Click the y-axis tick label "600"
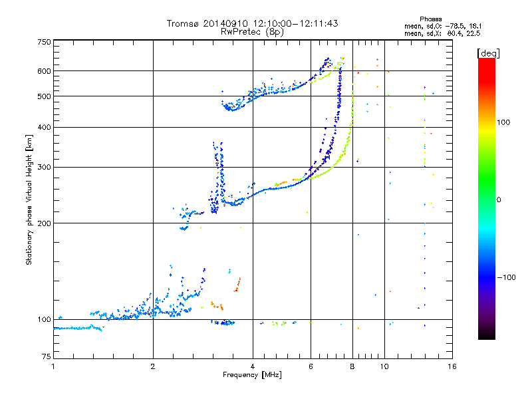 [x=44, y=71]
